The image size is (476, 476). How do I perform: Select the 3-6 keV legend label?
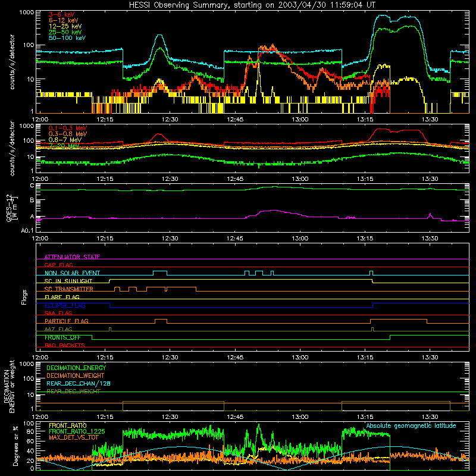(62, 14)
